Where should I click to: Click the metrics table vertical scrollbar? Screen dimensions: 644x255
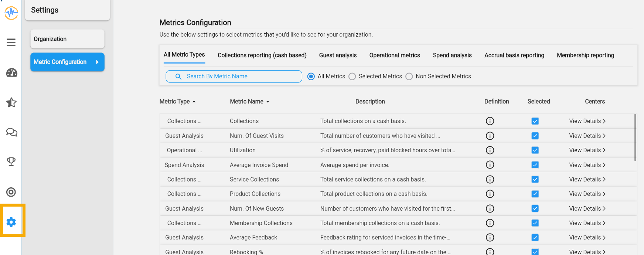click(635, 137)
